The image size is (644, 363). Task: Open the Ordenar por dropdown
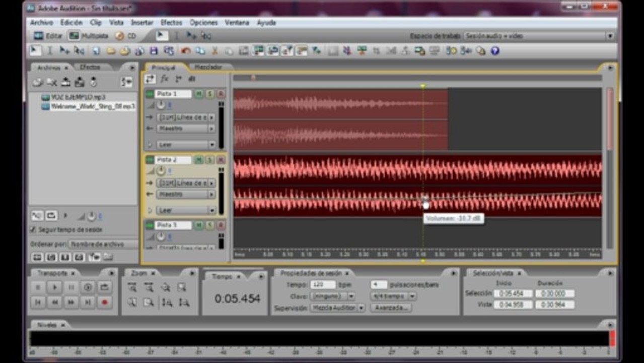coord(103,244)
